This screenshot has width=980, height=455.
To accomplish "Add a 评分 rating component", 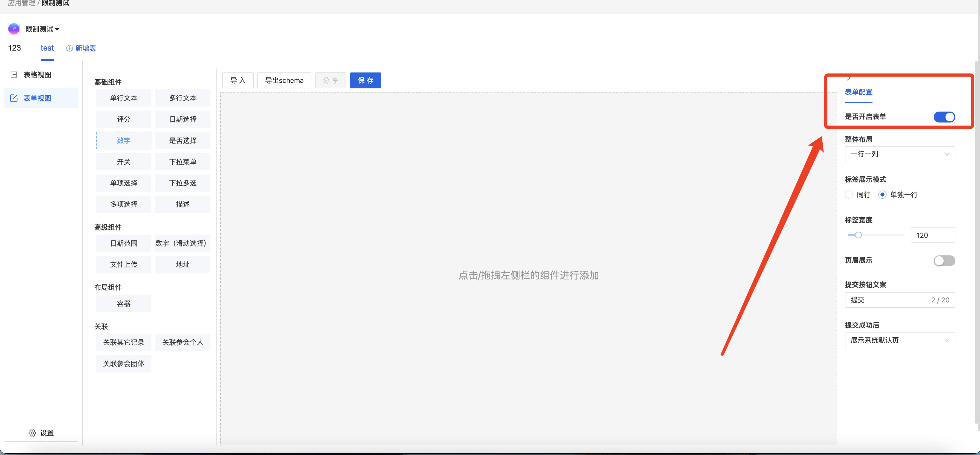I will coord(123,119).
